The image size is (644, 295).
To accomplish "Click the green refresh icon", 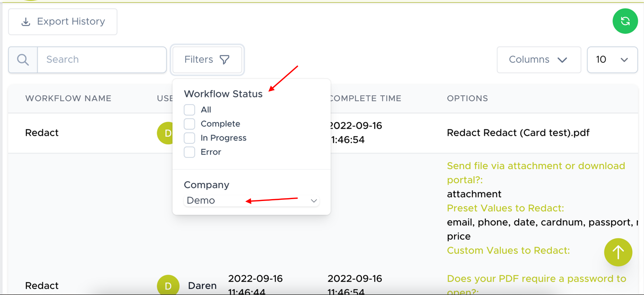I will [x=625, y=21].
